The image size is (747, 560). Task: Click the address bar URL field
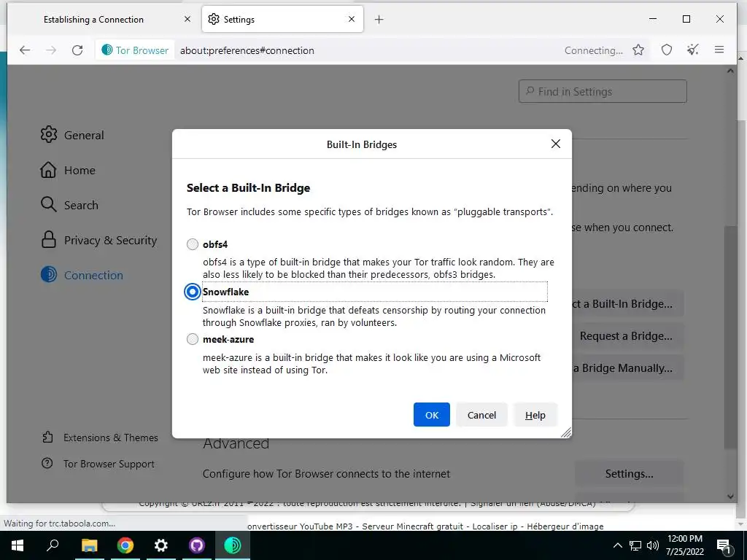(x=367, y=50)
